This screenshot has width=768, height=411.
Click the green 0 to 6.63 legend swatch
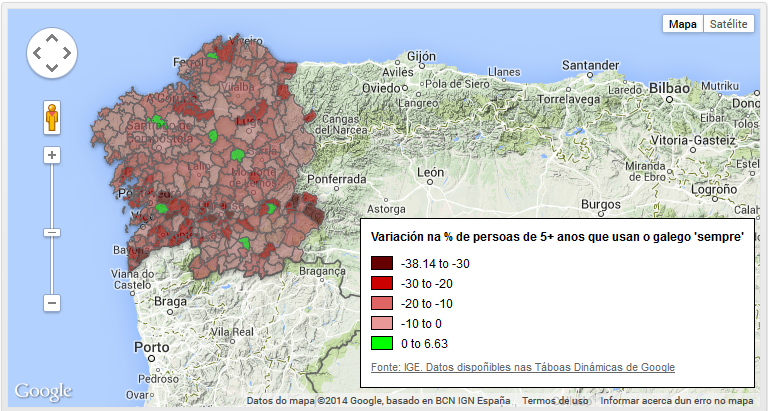[382, 343]
